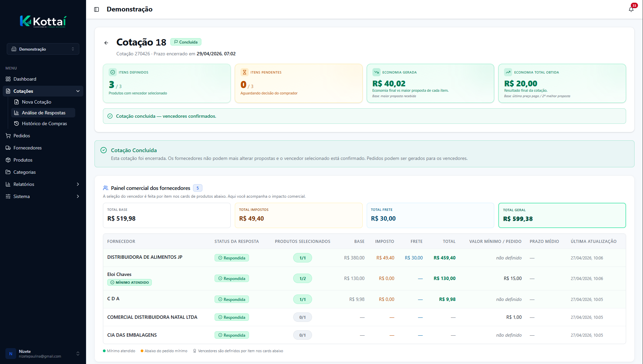This screenshot has height=364, width=643.
Task: Click the Kottaí logo
Action: click(x=43, y=22)
